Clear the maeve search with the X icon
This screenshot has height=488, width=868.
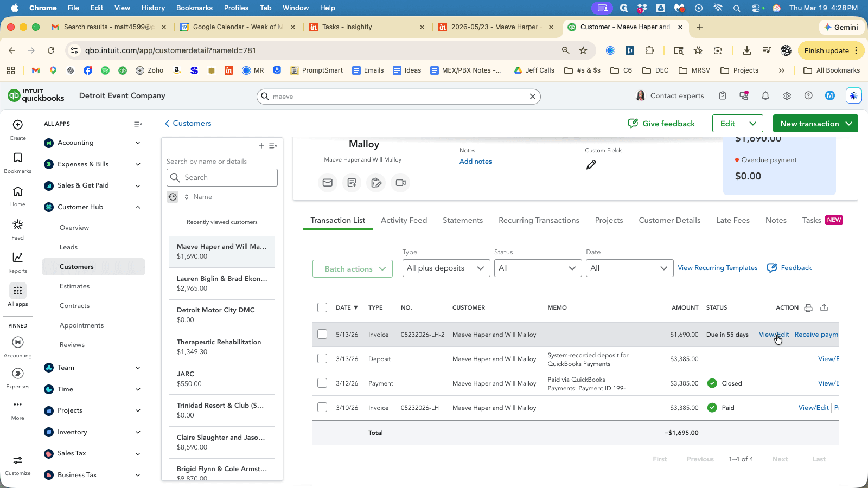tap(533, 97)
